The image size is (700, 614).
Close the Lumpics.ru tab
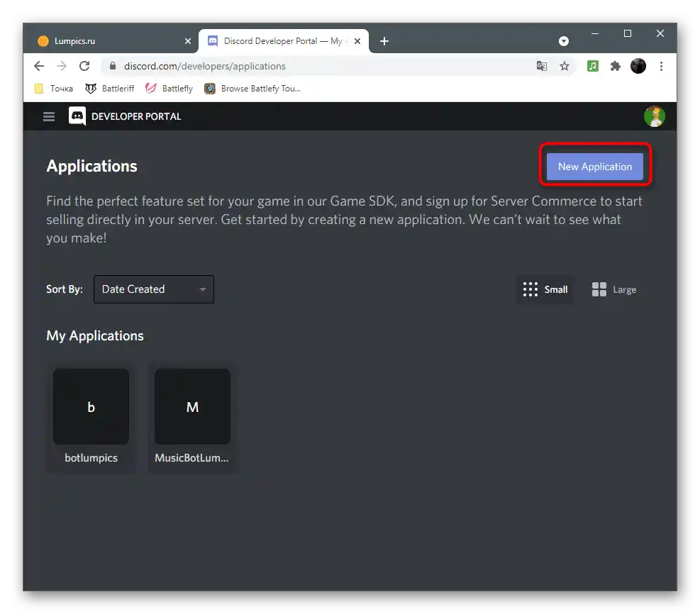coord(187,41)
